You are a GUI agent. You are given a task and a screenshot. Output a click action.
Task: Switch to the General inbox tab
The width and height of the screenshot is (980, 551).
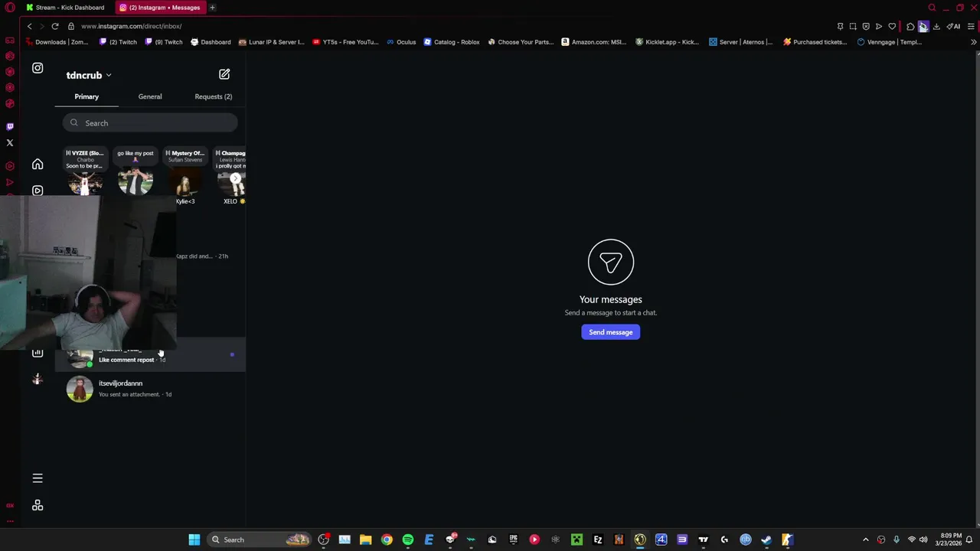click(150, 96)
